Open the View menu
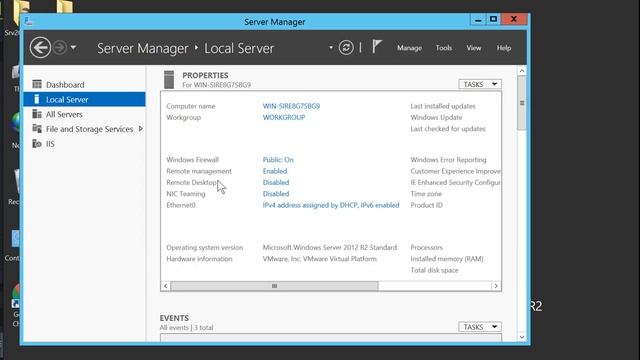This screenshot has width=640, height=360. (x=473, y=48)
